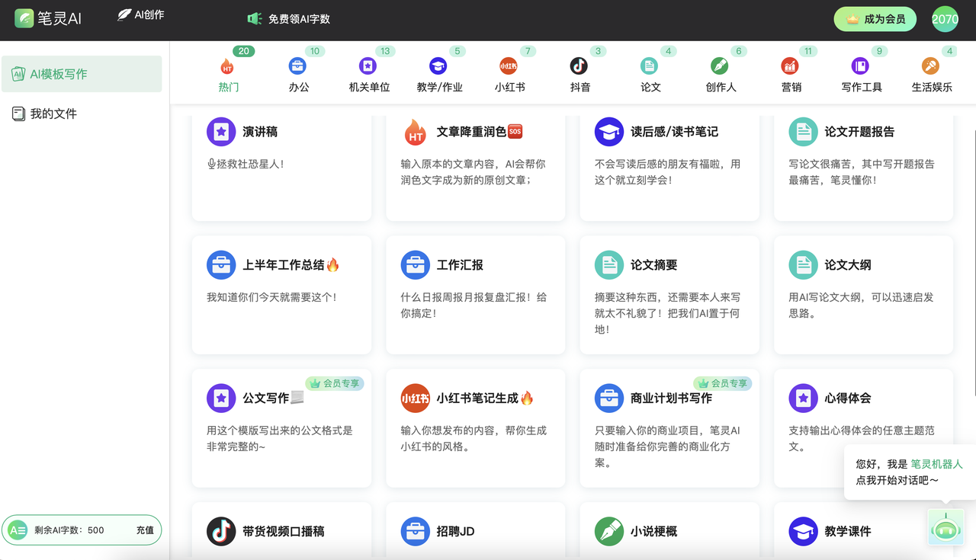Open the 笔灵机器人 chat robot icon
The image size is (976, 560).
pyautogui.click(x=945, y=526)
